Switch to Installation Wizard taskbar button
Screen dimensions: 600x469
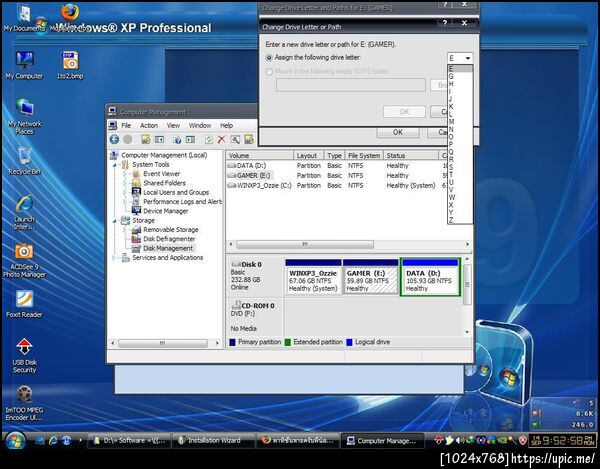(213, 441)
